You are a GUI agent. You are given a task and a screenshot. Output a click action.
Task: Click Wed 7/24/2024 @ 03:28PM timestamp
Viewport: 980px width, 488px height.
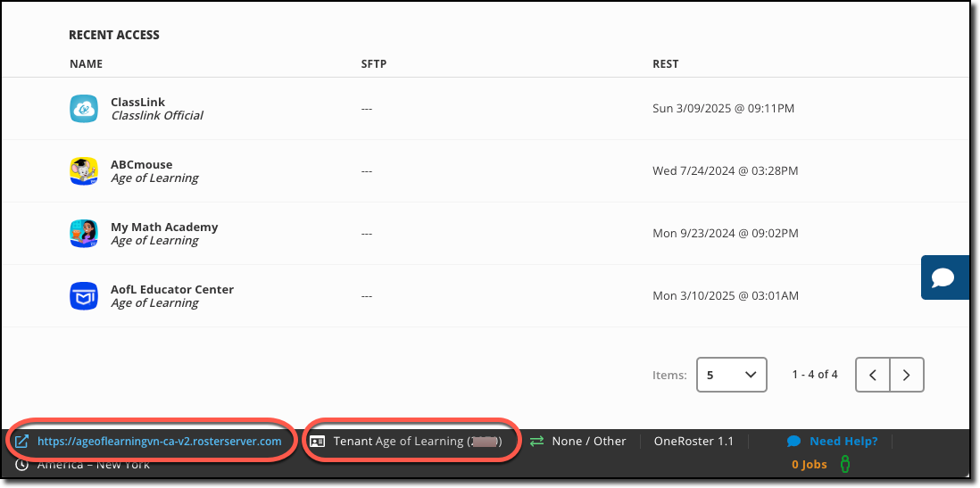[x=726, y=170]
